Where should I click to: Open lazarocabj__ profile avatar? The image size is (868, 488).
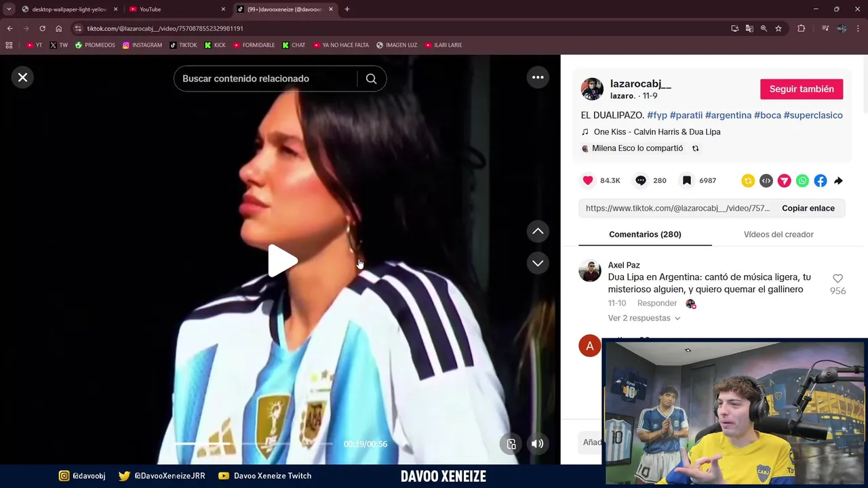592,89
